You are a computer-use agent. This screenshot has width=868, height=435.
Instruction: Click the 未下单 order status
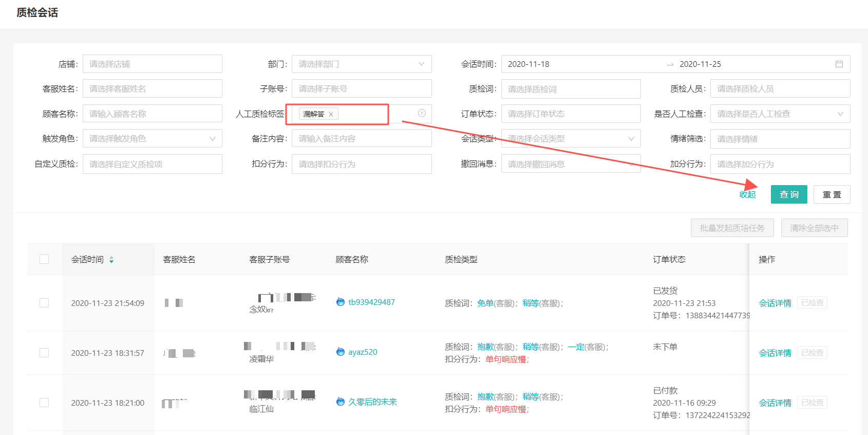[x=665, y=347]
